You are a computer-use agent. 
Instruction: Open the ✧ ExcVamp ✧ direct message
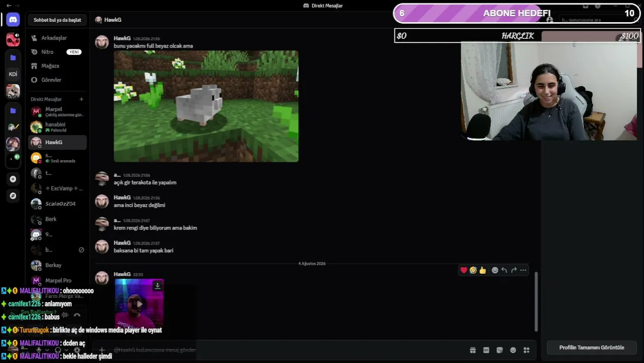(x=57, y=189)
